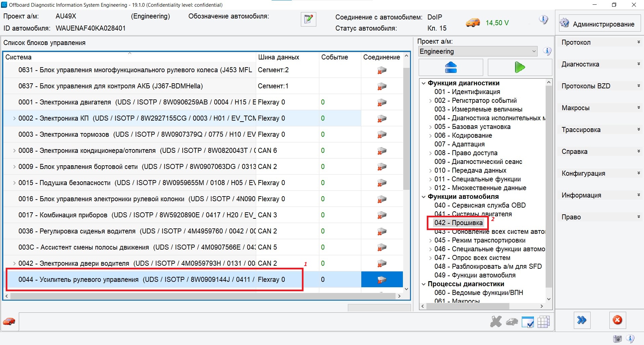Click connection icon for 0015 Подушка безопасности
The width and height of the screenshot is (644, 345).
coord(382,183)
